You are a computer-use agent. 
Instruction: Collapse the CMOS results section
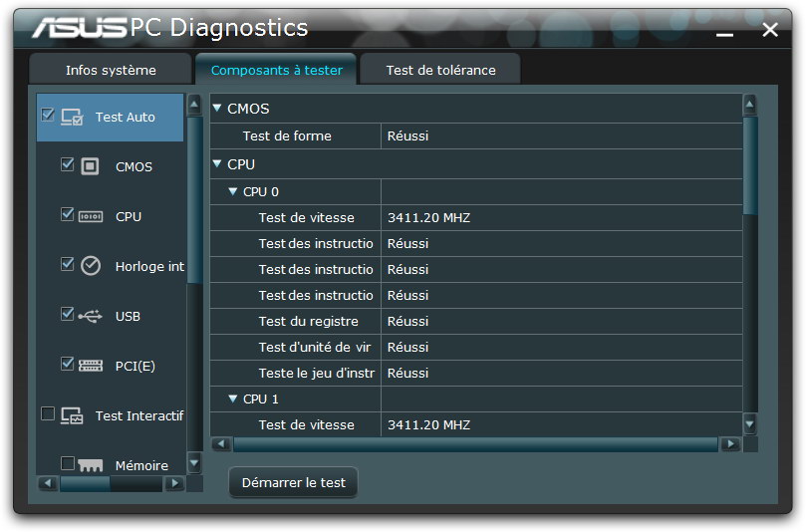(x=217, y=108)
